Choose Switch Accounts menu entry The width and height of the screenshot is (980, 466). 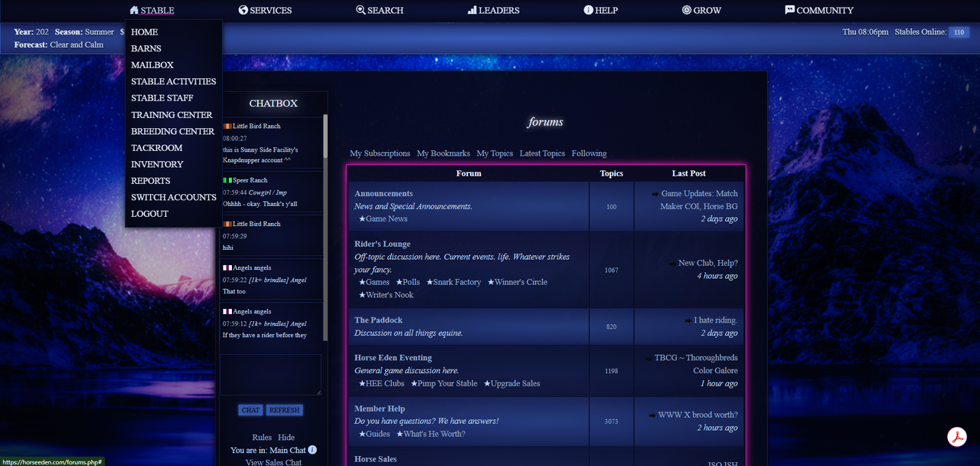pos(174,197)
